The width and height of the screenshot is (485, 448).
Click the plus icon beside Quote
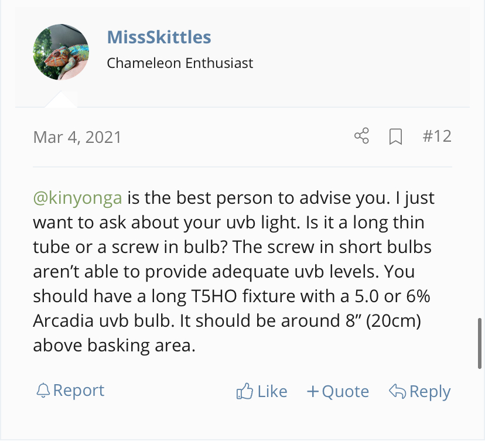click(x=313, y=391)
